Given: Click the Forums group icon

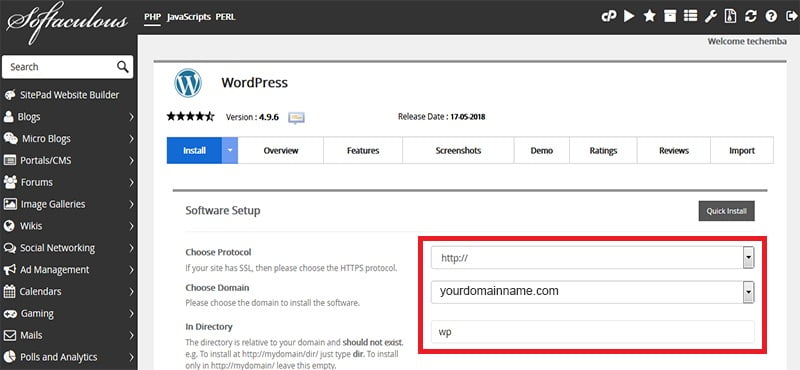Looking at the screenshot, I should tap(10, 182).
